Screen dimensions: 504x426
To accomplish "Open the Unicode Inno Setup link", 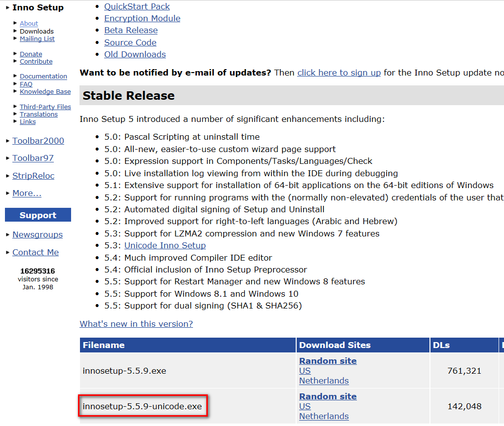I will click(165, 245).
